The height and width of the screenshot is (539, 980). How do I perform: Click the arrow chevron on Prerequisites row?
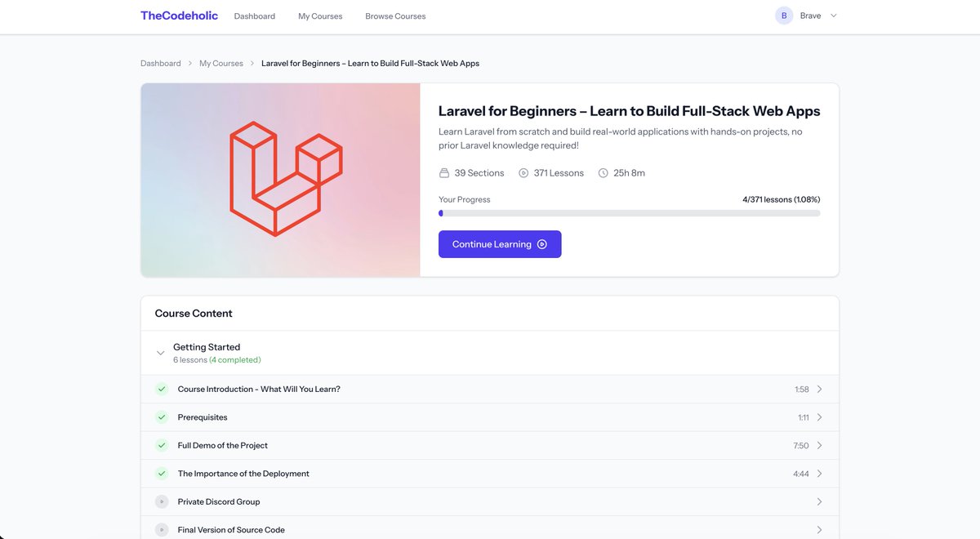tap(819, 417)
